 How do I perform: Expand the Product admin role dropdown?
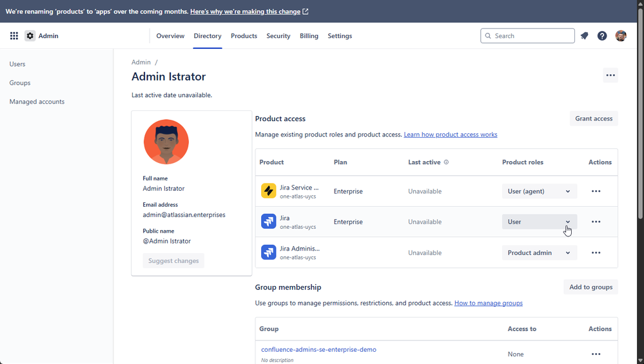tap(540, 253)
